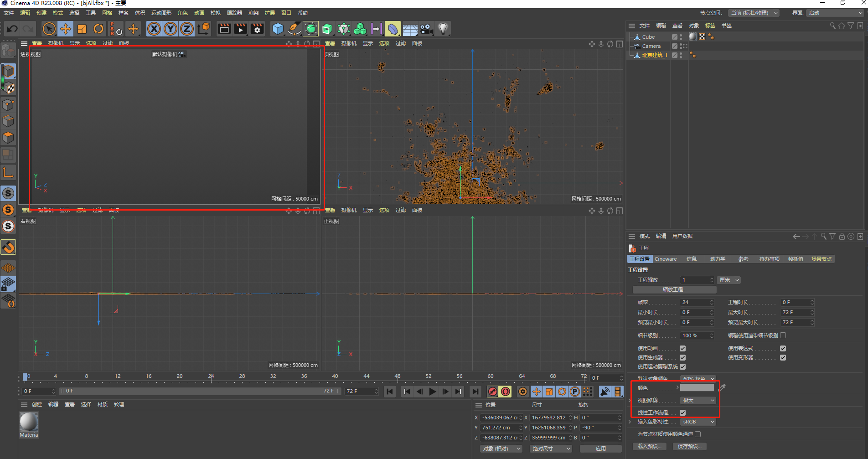868x459 pixels.
Task: Enable 为节点材质使用颜色通道 checkbox
Action: pyautogui.click(x=697, y=434)
